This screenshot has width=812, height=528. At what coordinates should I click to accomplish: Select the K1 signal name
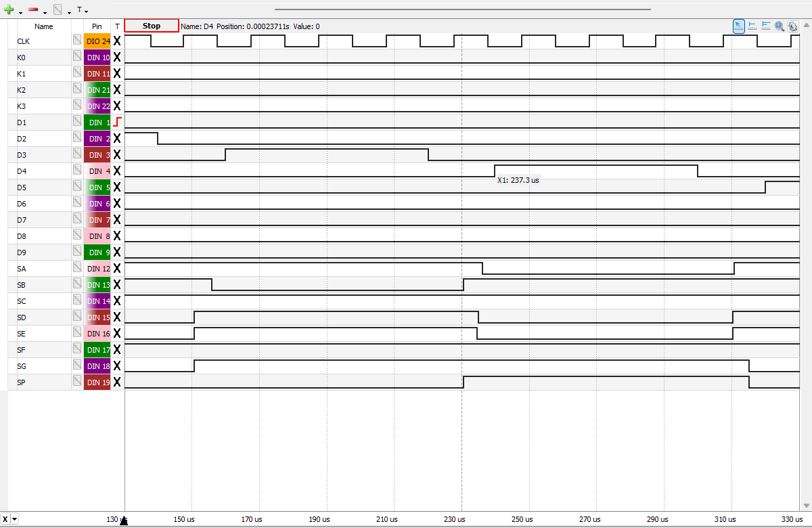(x=22, y=74)
